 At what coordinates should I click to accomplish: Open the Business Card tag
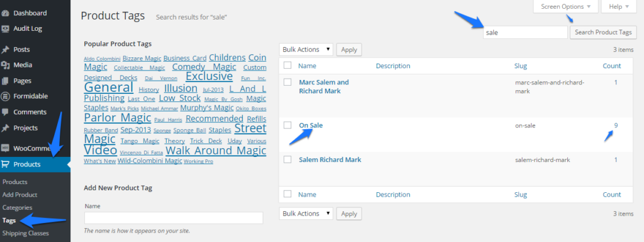(x=185, y=58)
